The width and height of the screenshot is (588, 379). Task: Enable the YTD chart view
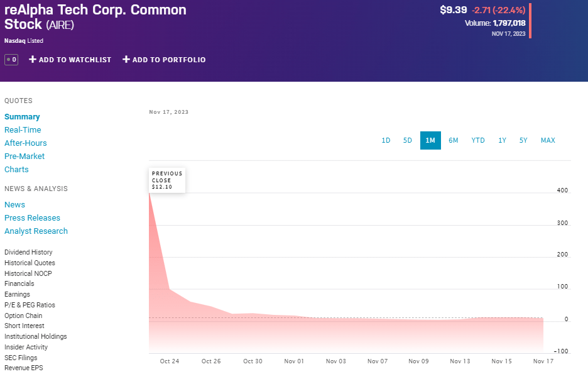click(x=477, y=140)
